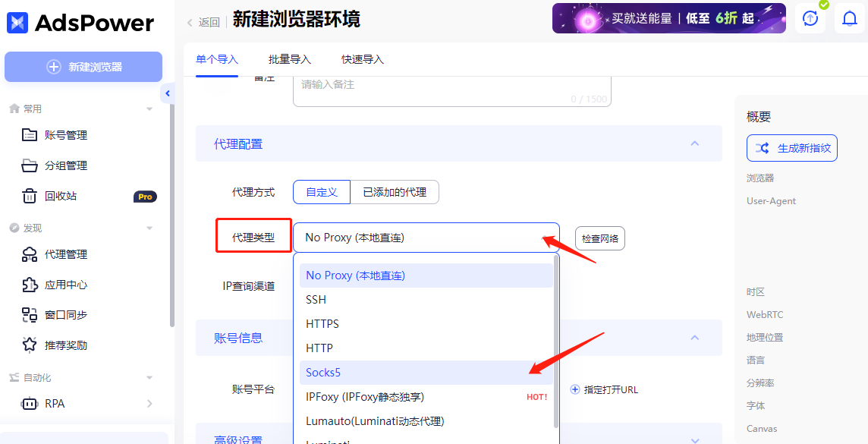Click Canvas in 概要 panel

click(x=762, y=429)
